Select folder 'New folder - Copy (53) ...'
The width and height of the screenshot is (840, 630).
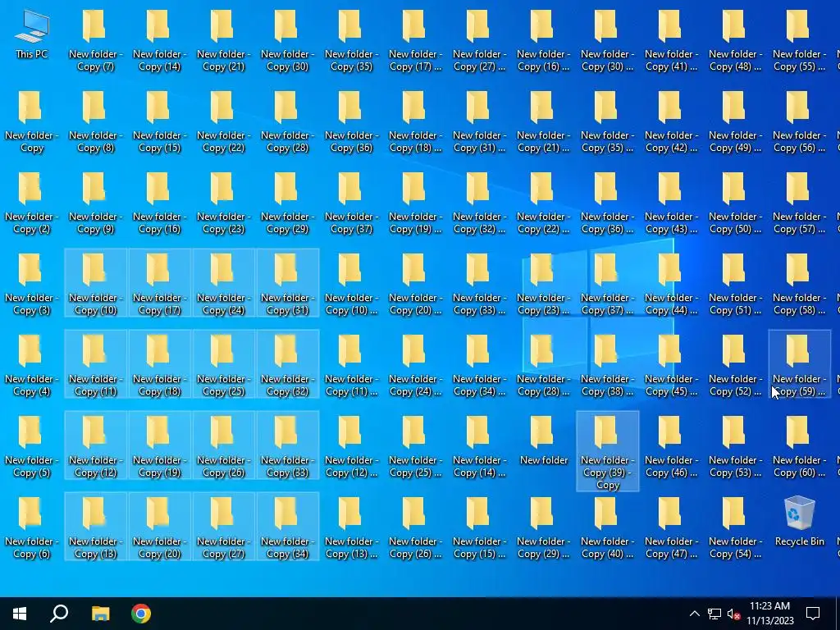(x=735, y=447)
